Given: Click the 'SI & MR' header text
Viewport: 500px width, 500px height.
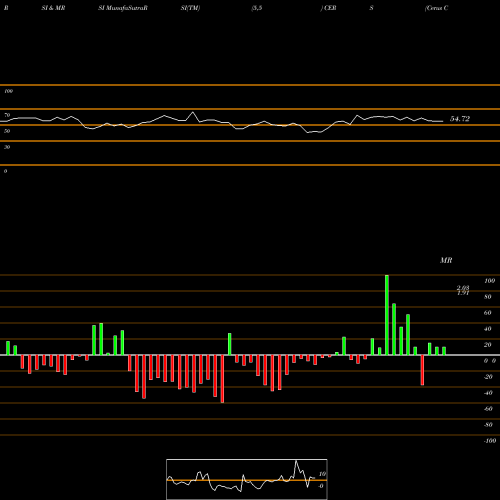Looking at the screenshot, I should point(53,8).
